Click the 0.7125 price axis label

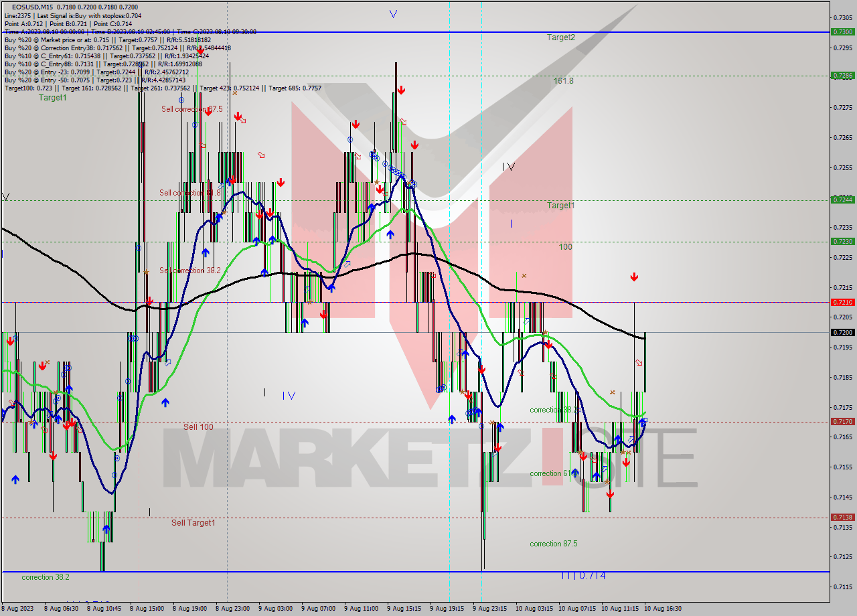coord(842,557)
